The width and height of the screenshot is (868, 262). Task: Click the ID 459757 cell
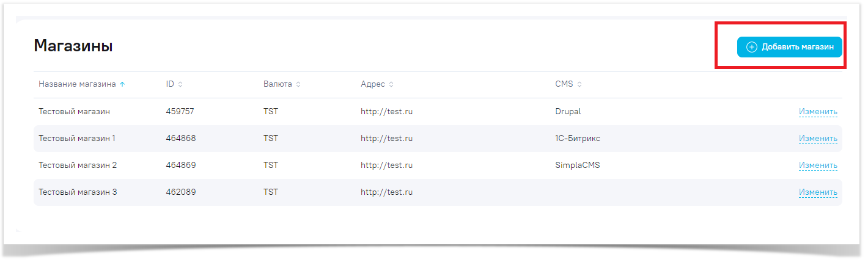tap(180, 112)
